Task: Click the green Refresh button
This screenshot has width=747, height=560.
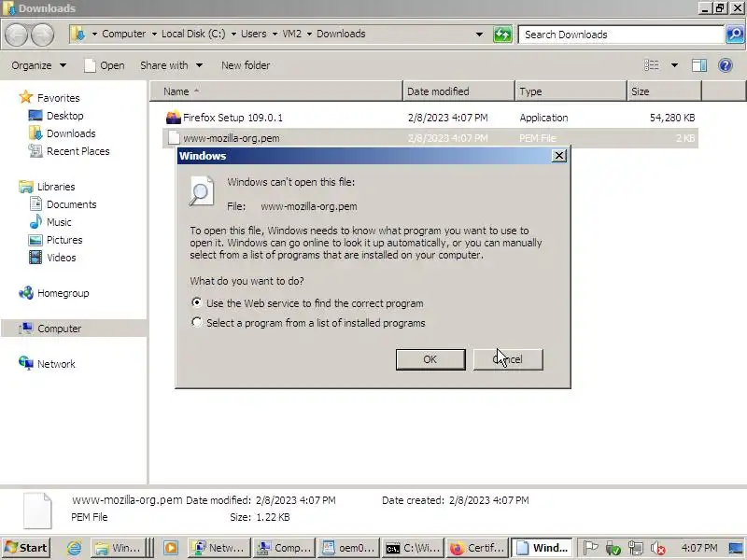Action: (502, 35)
